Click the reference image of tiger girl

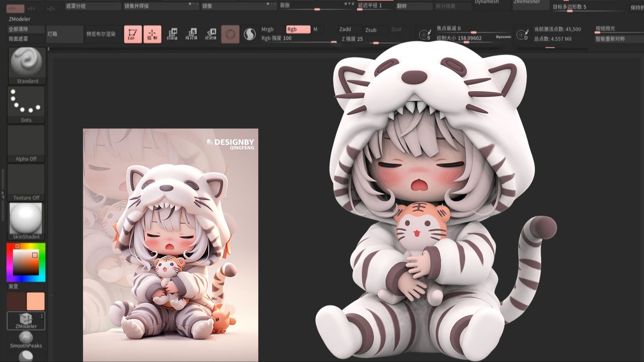[x=170, y=245]
